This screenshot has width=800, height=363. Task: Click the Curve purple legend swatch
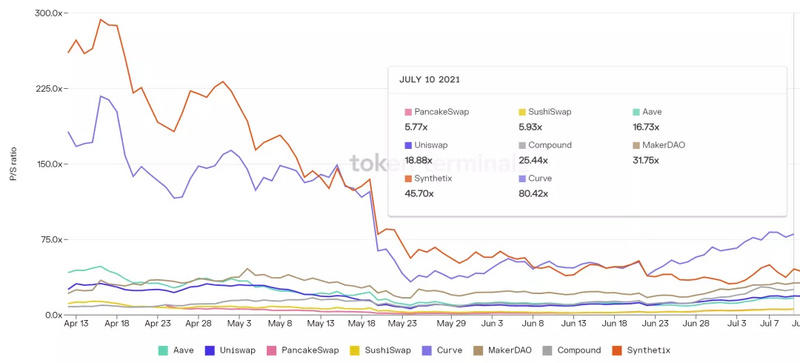[x=428, y=350]
